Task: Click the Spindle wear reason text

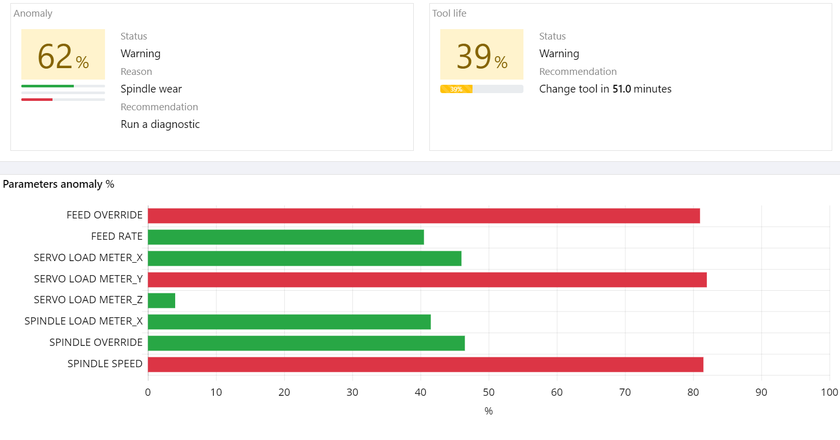Action: tap(151, 89)
